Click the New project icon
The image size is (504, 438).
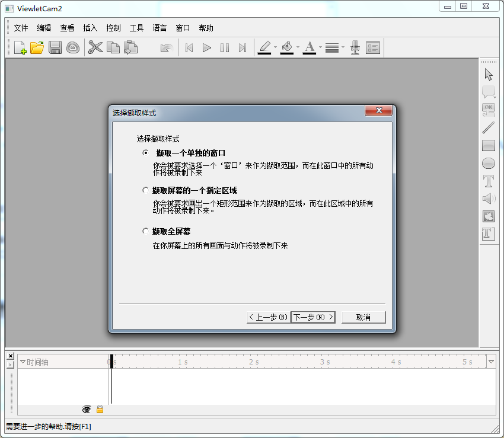tap(20, 48)
